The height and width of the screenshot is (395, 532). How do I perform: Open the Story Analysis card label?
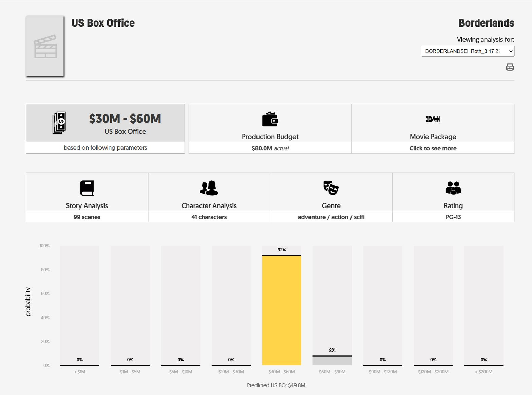[x=87, y=206]
